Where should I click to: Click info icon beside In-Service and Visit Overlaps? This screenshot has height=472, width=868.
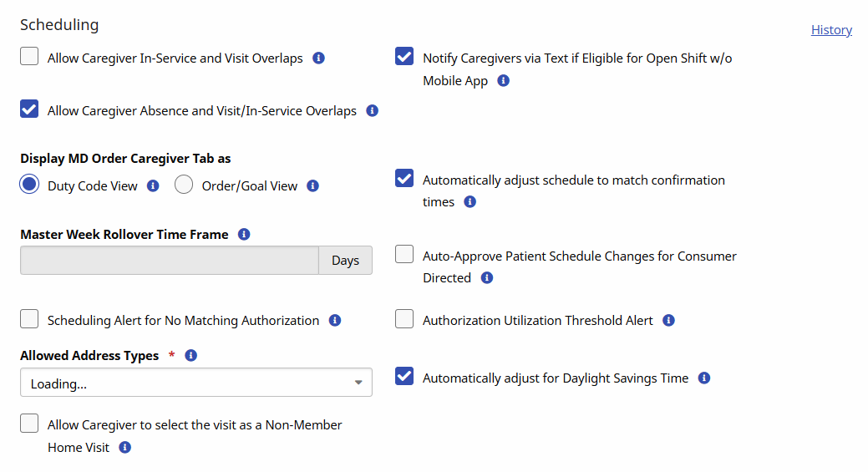pyautogui.click(x=318, y=58)
